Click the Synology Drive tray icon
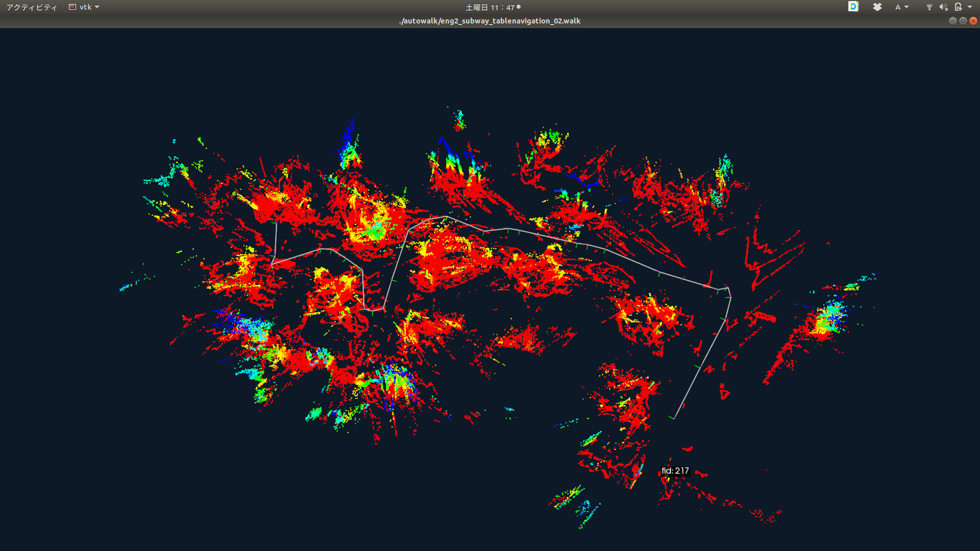 [x=853, y=7]
